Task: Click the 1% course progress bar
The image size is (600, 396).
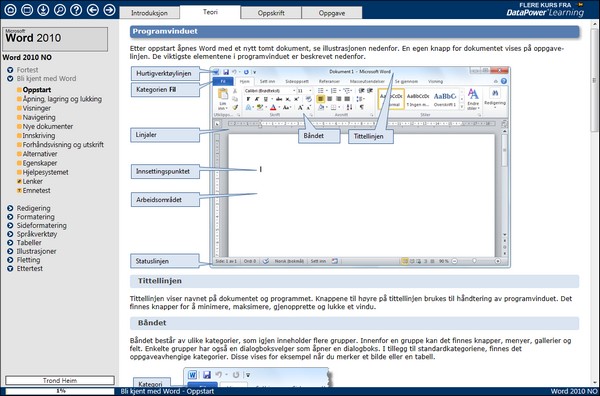Action: [60, 391]
